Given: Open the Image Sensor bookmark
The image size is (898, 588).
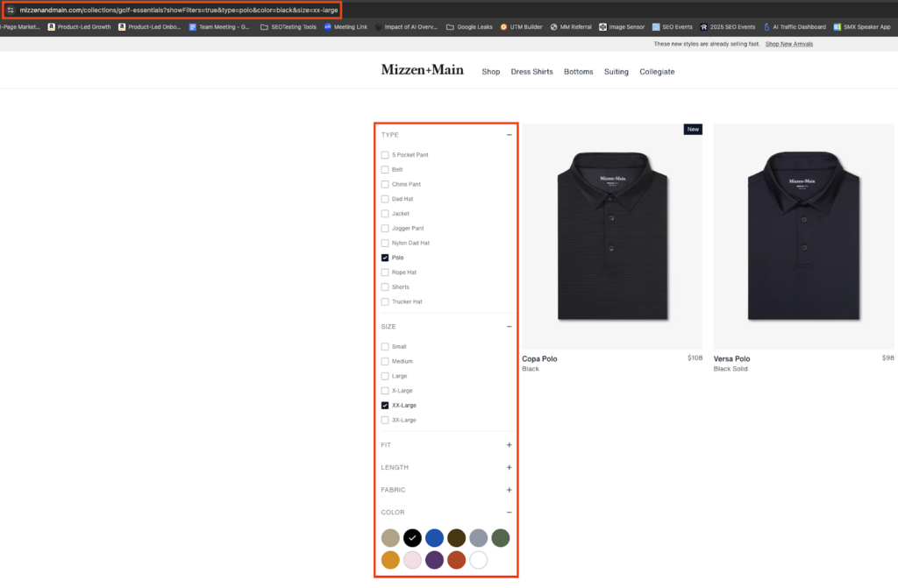Looking at the screenshot, I should tap(622, 27).
